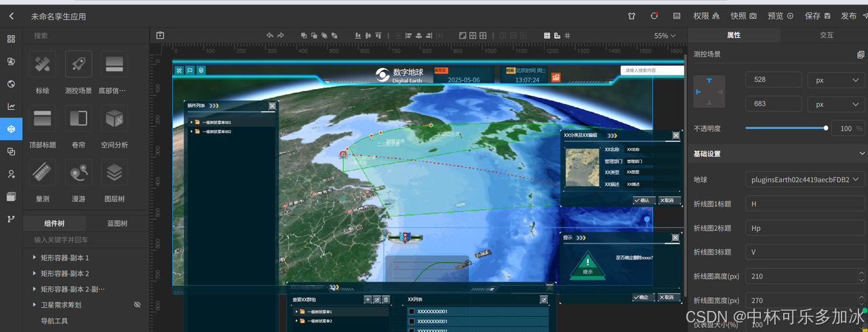Open the px unit dropdown beside 683
Screen dimensions: 868x332
(x=836, y=105)
